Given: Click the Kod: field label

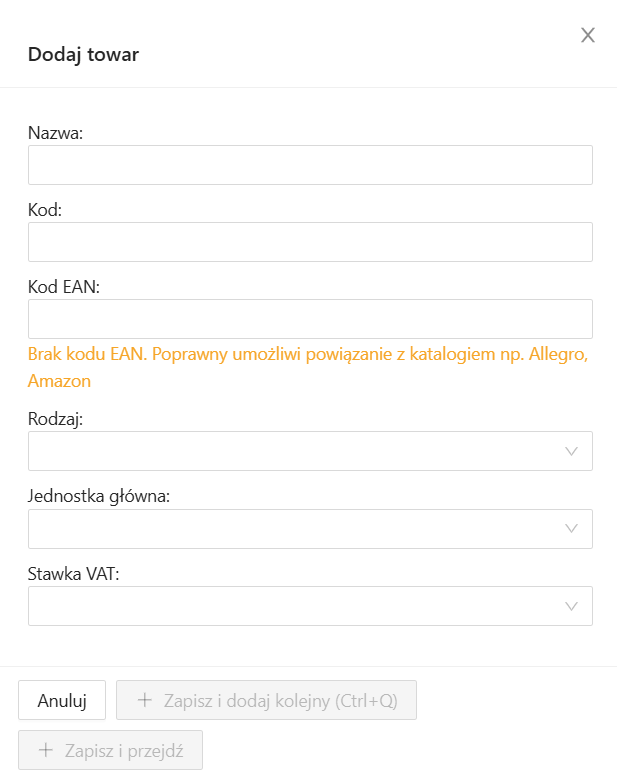Looking at the screenshot, I should coord(44,209).
